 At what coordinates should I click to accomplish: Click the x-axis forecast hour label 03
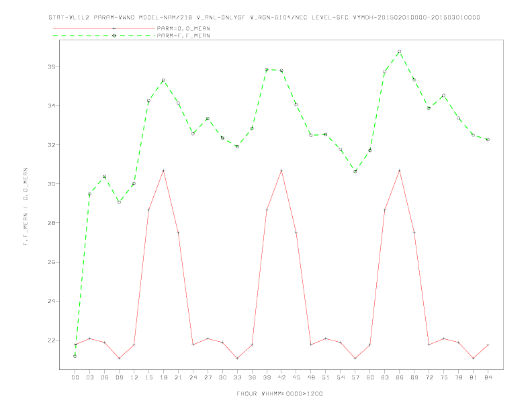tap(89, 377)
